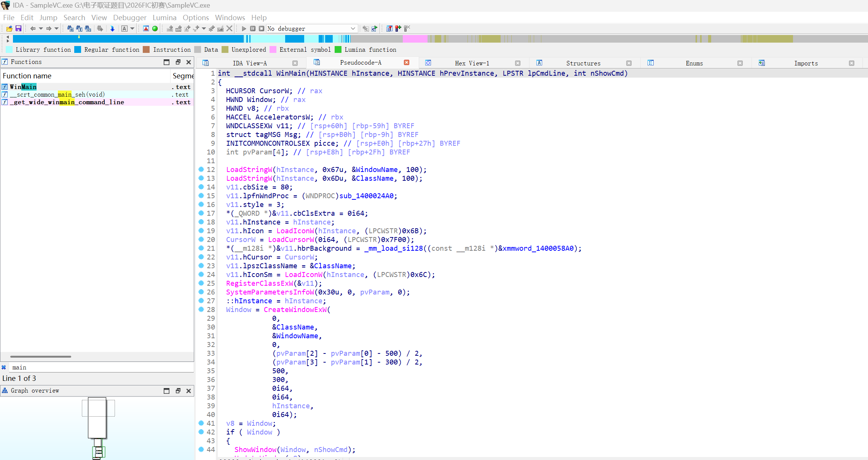Close the IDA View-A tab

pyautogui.click(x=295, y=63)
